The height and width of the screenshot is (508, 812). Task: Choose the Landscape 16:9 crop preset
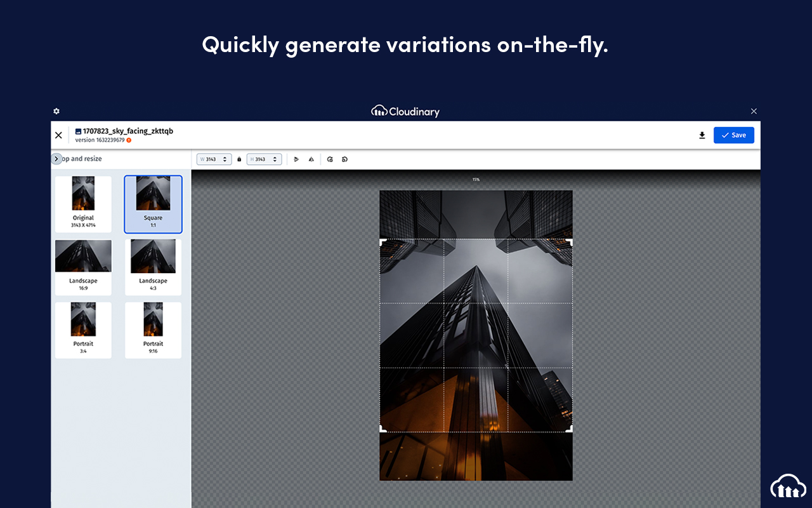83,267
